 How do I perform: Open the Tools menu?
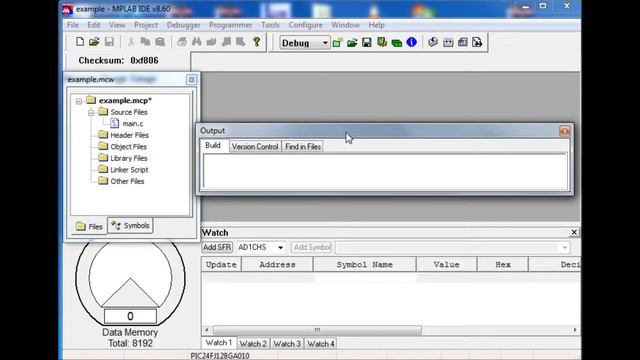(270, 25)
